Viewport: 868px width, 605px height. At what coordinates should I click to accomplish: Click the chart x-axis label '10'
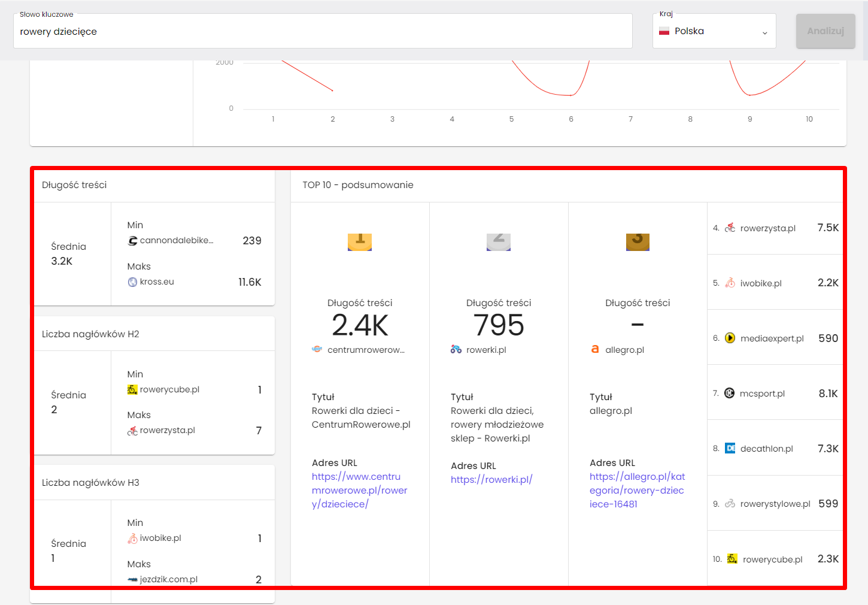[x=809, y=119]
